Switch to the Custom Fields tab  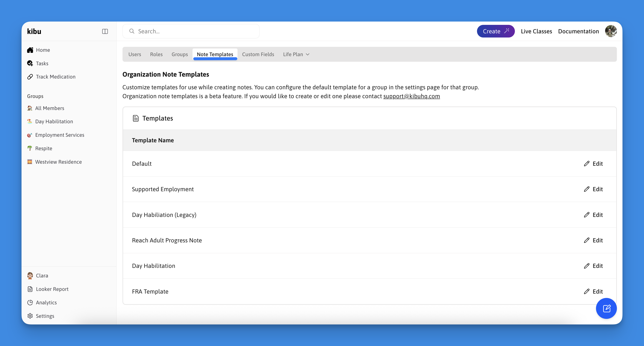258,54
